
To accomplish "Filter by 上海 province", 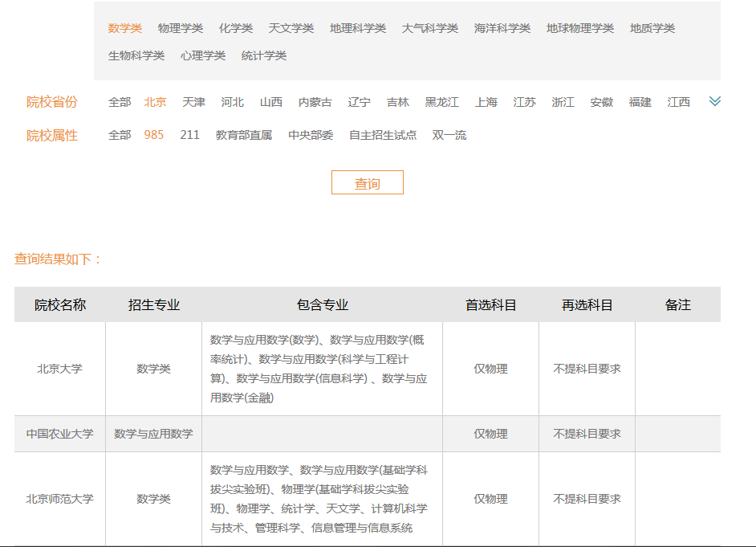I will pos(486,102).
